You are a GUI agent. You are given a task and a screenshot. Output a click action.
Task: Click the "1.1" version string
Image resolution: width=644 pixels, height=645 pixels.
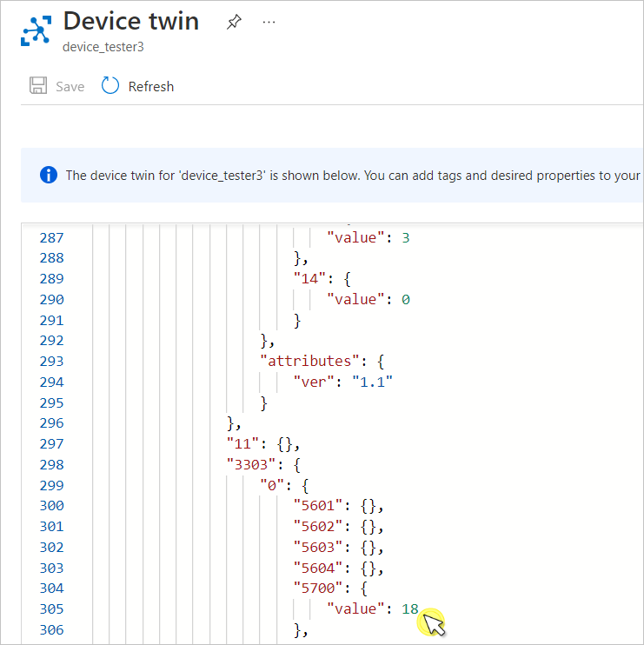pyautogui.click(x=372, y=382)
